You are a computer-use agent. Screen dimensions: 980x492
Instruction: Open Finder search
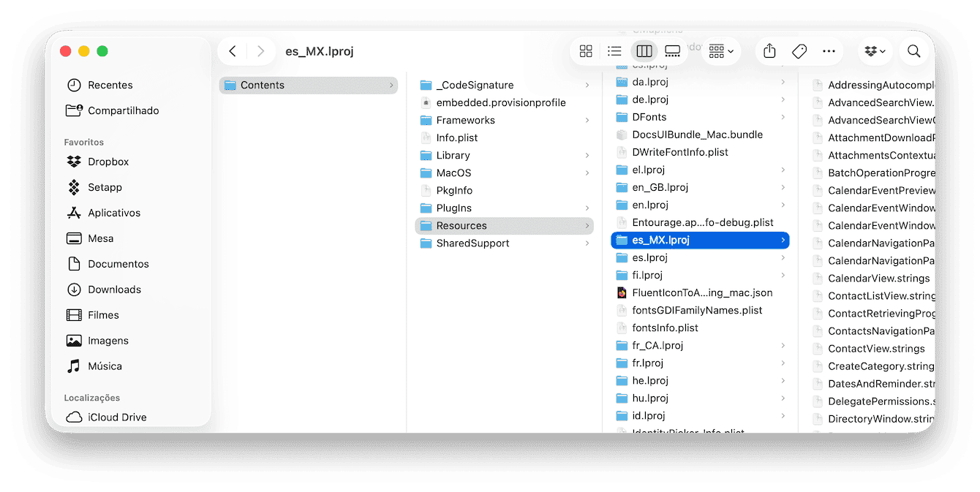coord(914,51)
